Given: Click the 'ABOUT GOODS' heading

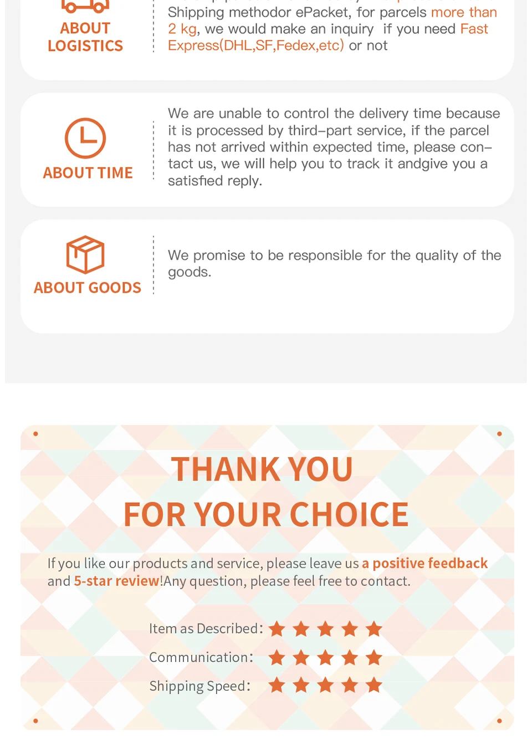Looking at the screenshot, I should pos(88,288).
